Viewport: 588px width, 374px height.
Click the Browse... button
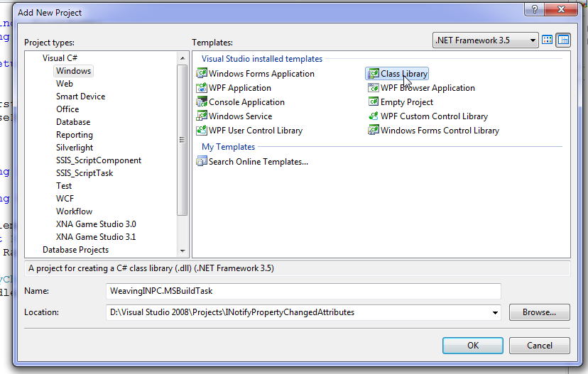539,312
